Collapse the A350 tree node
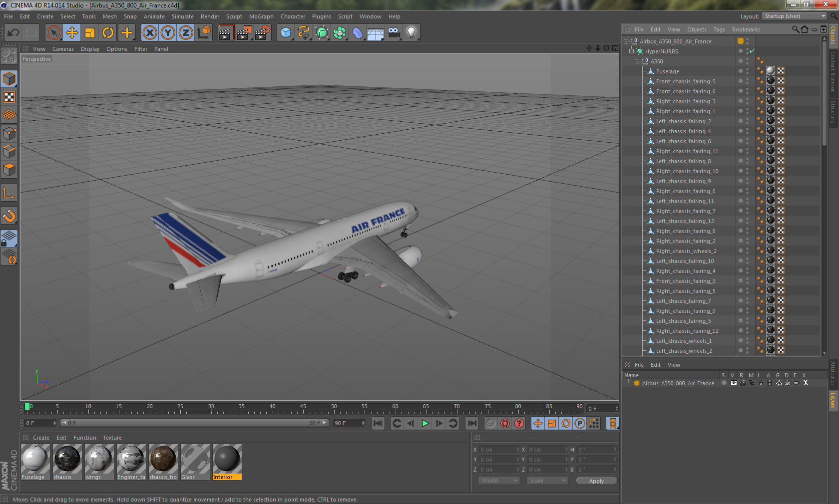This screenshot has height=504, width=839. (x=637, y=61)
